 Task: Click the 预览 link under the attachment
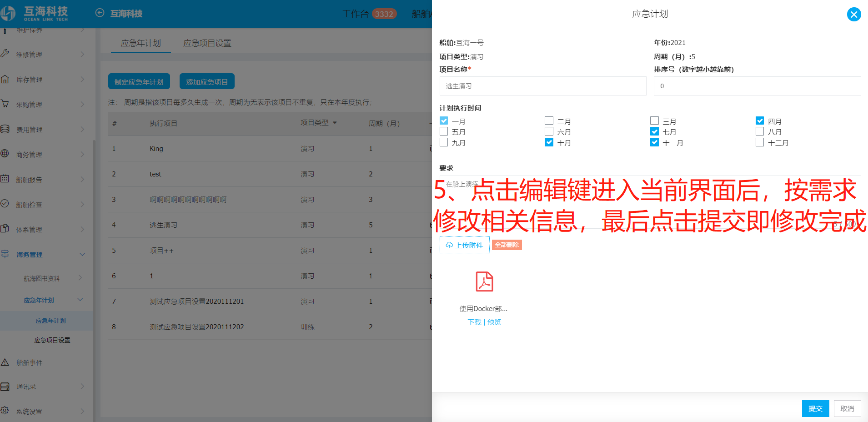pos(494,322)
